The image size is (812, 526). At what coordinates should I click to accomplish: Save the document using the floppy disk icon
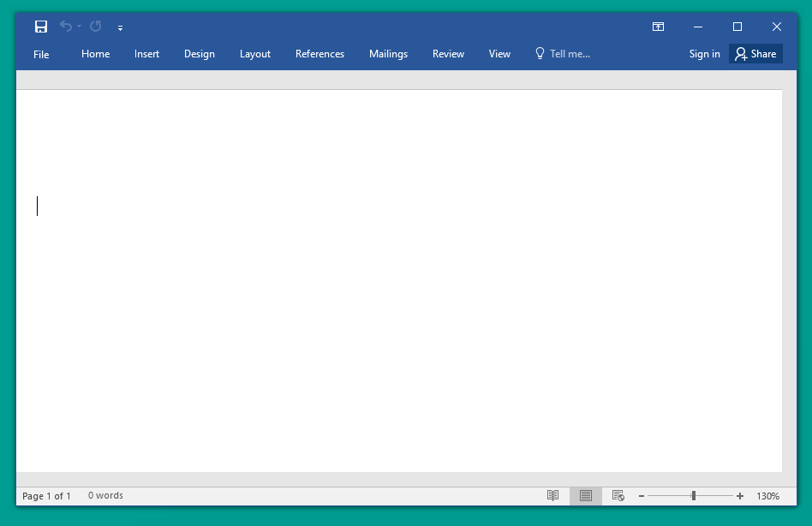[x=41, y=27]
